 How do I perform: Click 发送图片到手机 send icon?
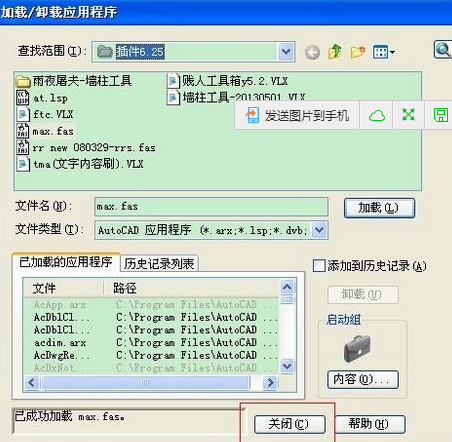coord(252,115)
